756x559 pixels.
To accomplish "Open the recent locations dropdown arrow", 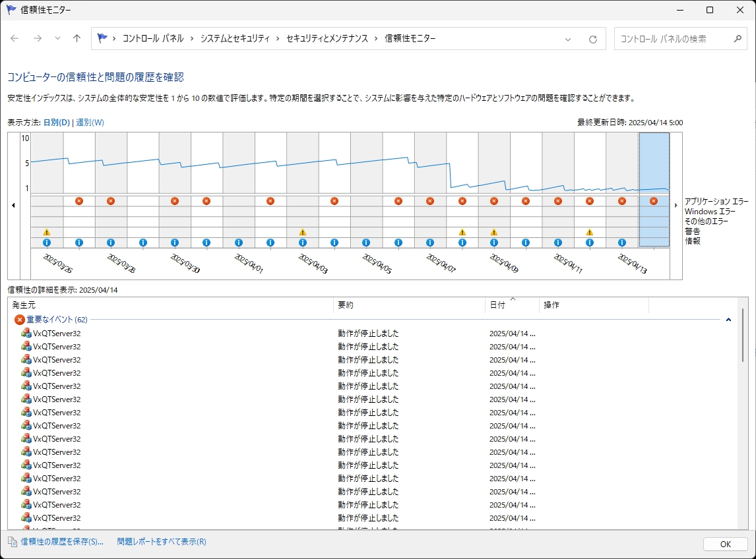I will (57, 39).
